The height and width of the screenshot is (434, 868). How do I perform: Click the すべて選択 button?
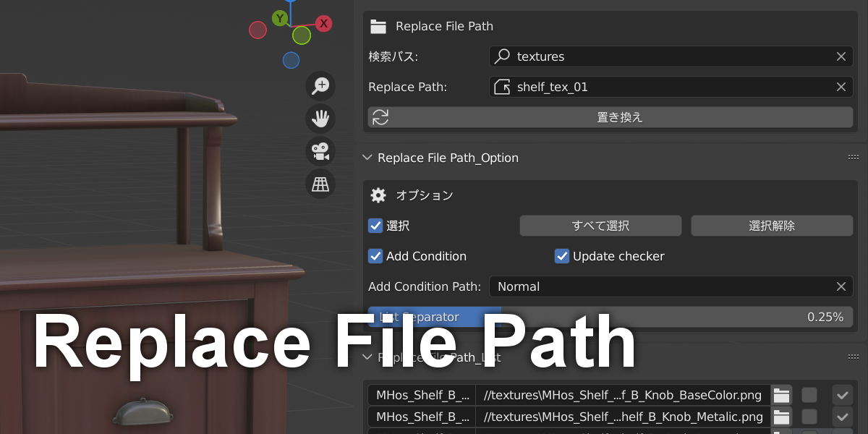coord(600,226)
